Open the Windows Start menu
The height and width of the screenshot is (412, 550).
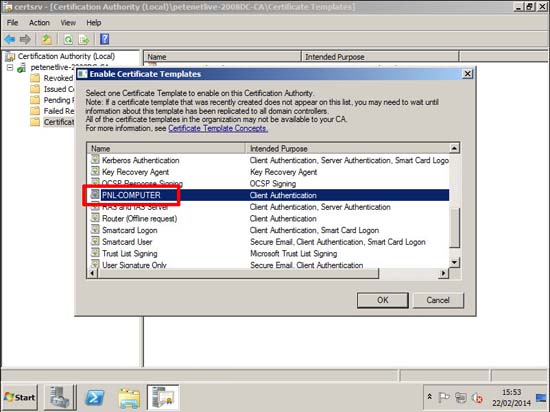click(20, 397)
